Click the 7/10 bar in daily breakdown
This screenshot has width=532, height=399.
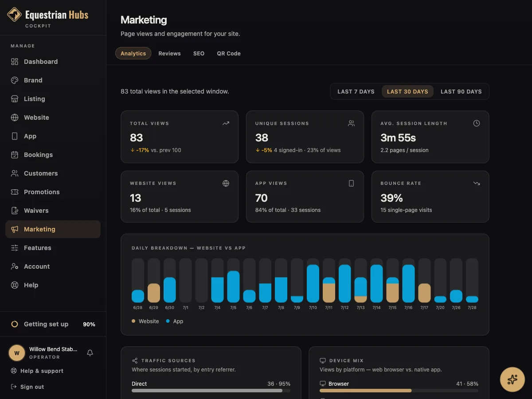click(x=313, y=281)
